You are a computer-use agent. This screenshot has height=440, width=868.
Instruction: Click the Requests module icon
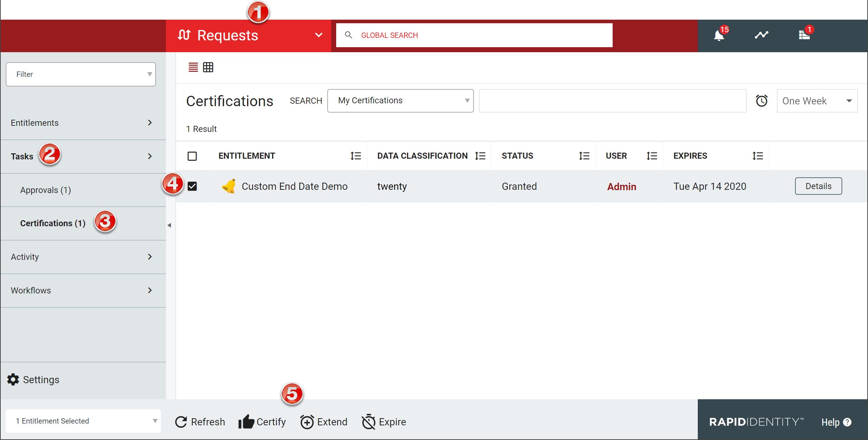[x=184, y=35]
